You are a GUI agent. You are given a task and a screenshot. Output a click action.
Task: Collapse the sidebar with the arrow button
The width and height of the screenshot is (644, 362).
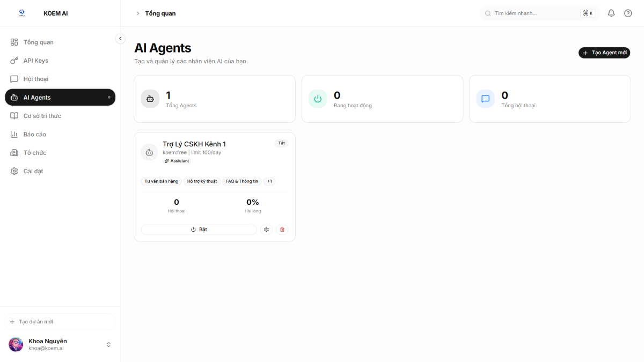pos(120,39)
